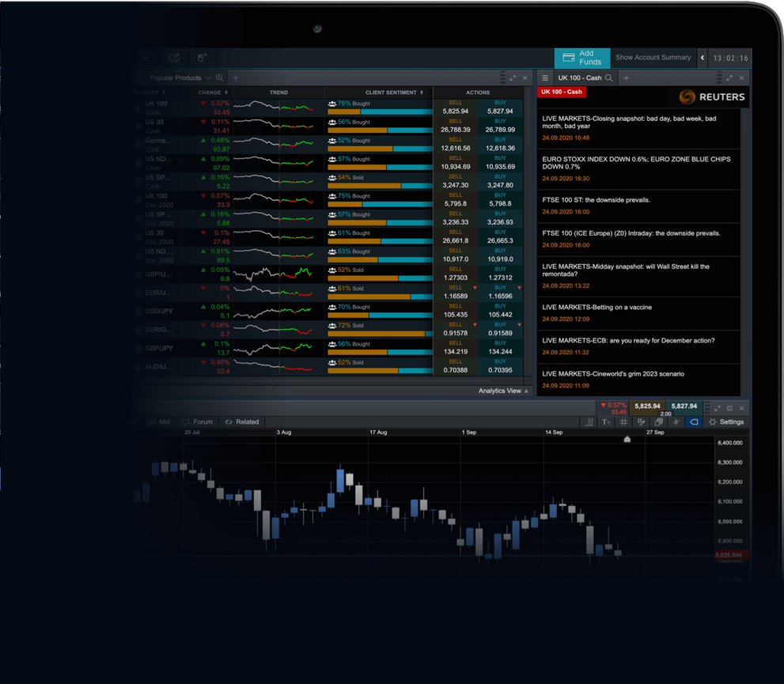
Task: Select the UK 100 - Cash tab in the news panel
Action: pyautogui.click(x=561, y=92)
